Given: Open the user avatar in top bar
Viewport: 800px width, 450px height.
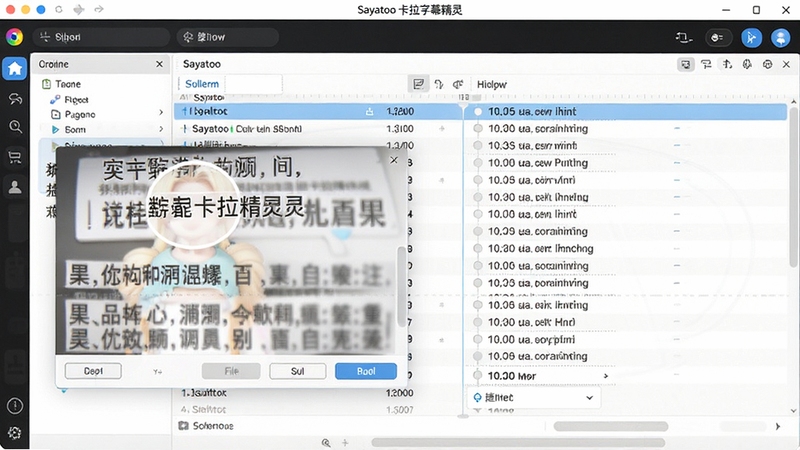Looking at the screenshot, I should click(x=780, y=37).
